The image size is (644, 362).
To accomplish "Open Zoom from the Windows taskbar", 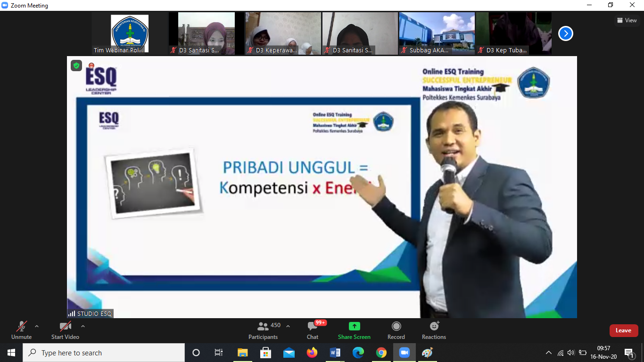I will 404,353.
